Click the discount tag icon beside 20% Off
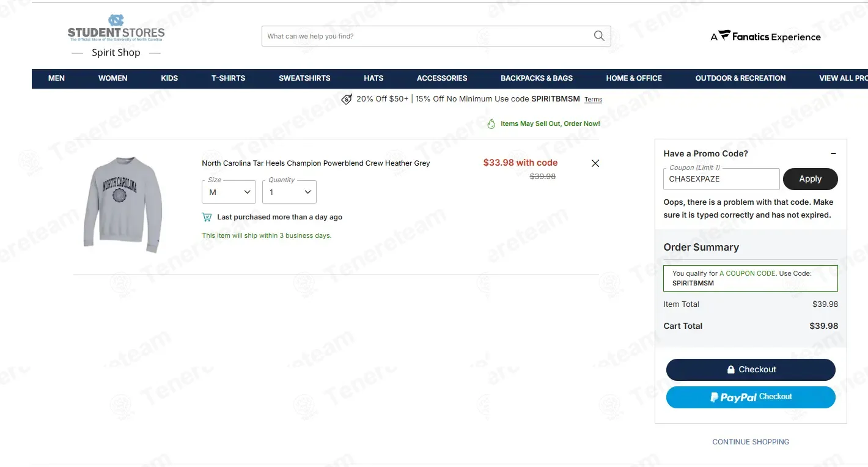The width and height of the screenshot is (868, 467). (347, 99)
